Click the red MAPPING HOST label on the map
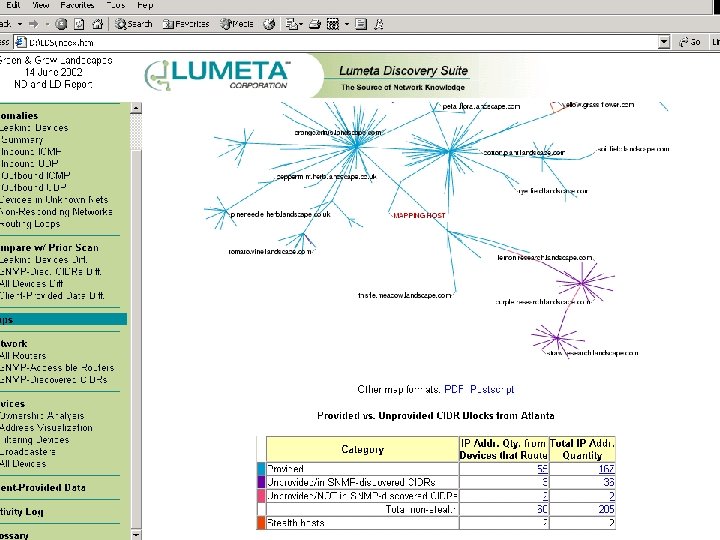 [x=418, y=215]
